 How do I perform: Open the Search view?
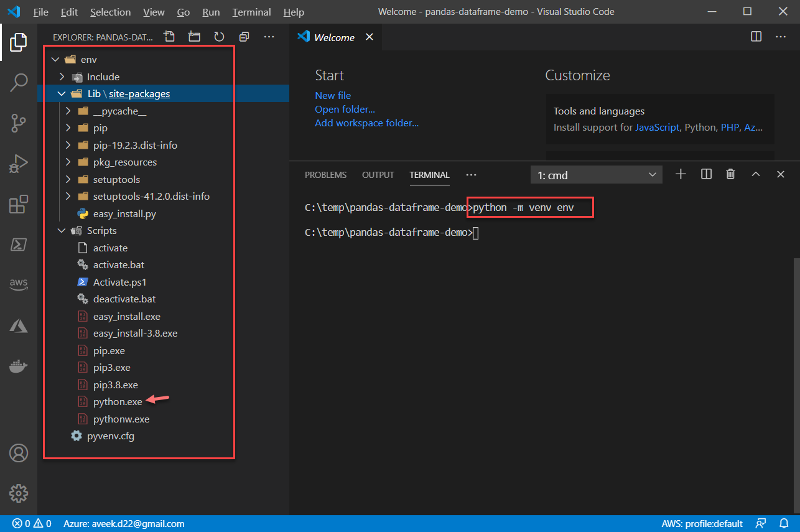coord(19,82)
